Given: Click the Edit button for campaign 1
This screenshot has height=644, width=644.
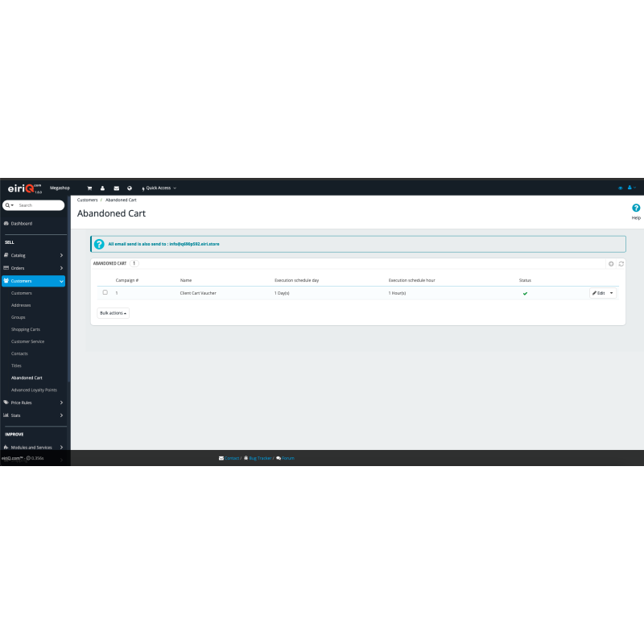Looking at the screenshot, I should tap(599, 293).
